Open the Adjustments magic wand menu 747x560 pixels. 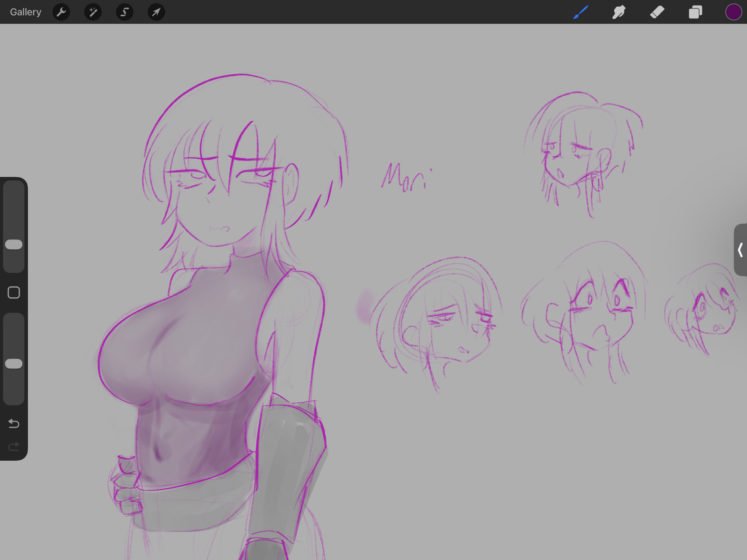pyautogui.click(x=93, y=12)
